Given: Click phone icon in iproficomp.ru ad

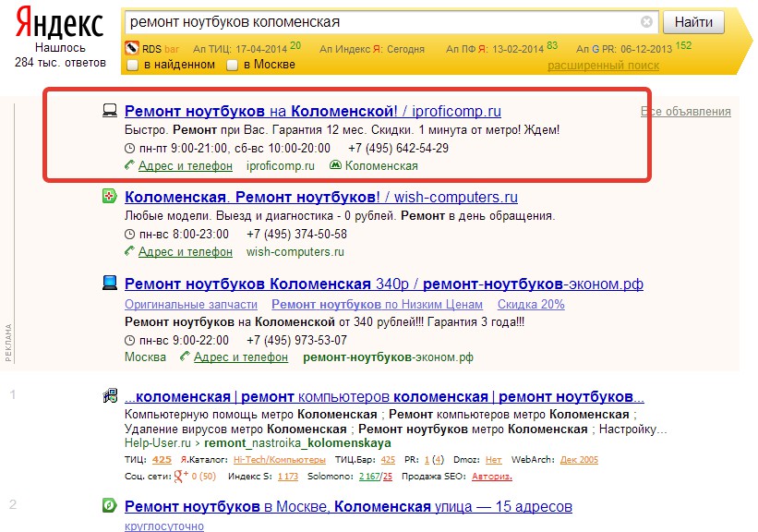Looking at the screenshot, I should [129, 165].
